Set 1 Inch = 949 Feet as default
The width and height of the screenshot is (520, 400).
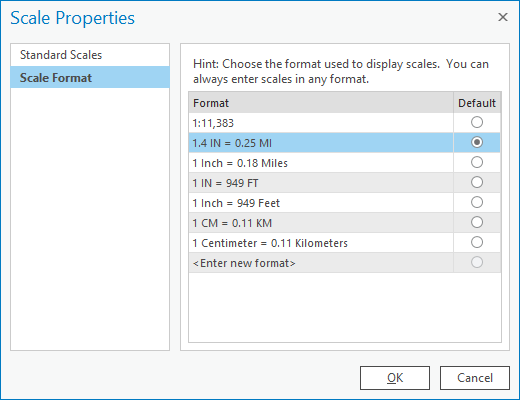point(477,202)
